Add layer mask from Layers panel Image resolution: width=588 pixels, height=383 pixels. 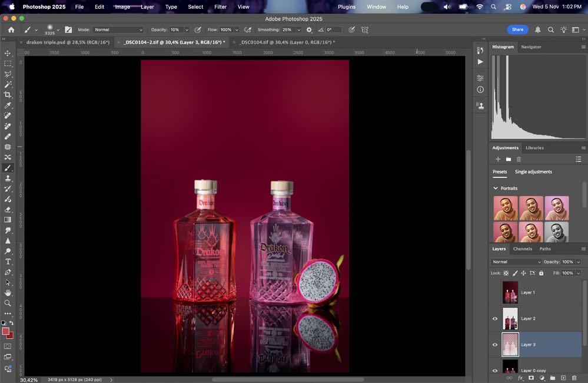click(x=531, y=378)
